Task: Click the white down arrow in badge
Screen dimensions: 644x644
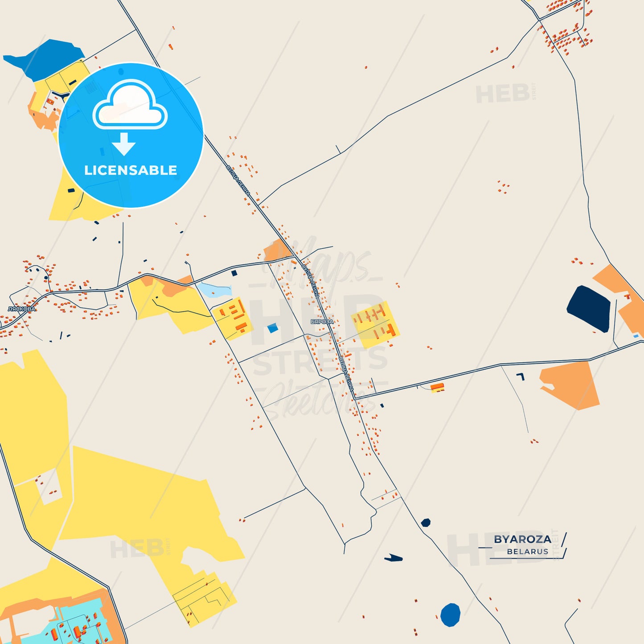Action: coord(124,144)
